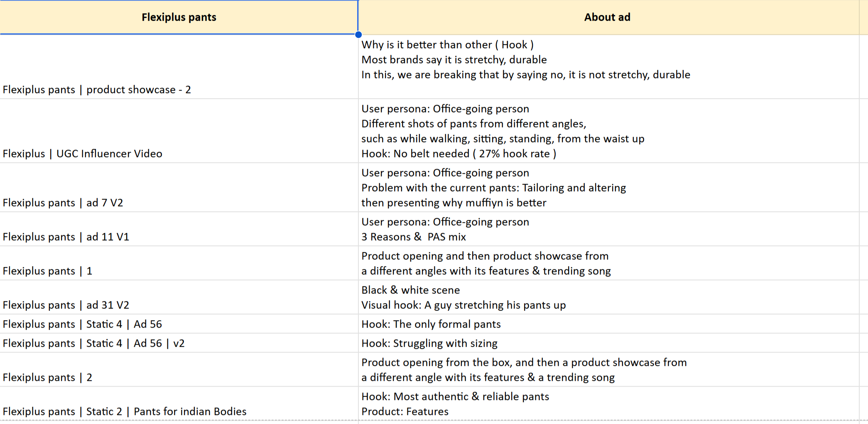Select the 'Flexiplus pants' header cell
Screen dimensions: 868x424
(x=179, y=17)
